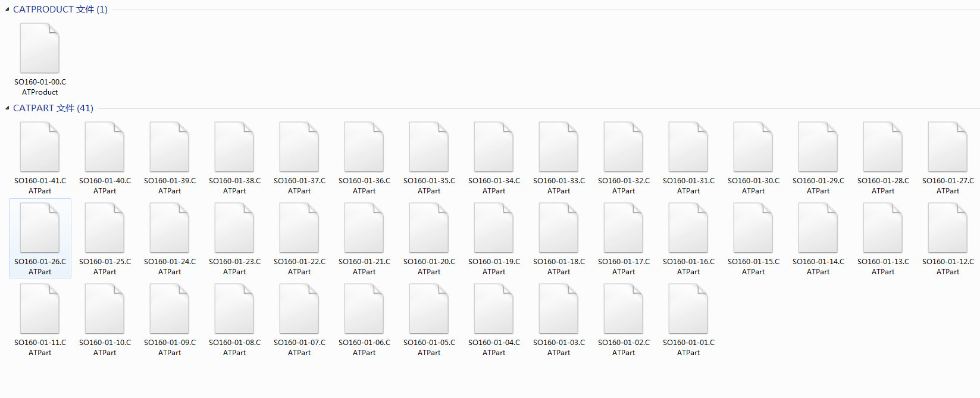Select file icon SO160-01-07.CATPart
980x398 pixels.
[299, 309]
